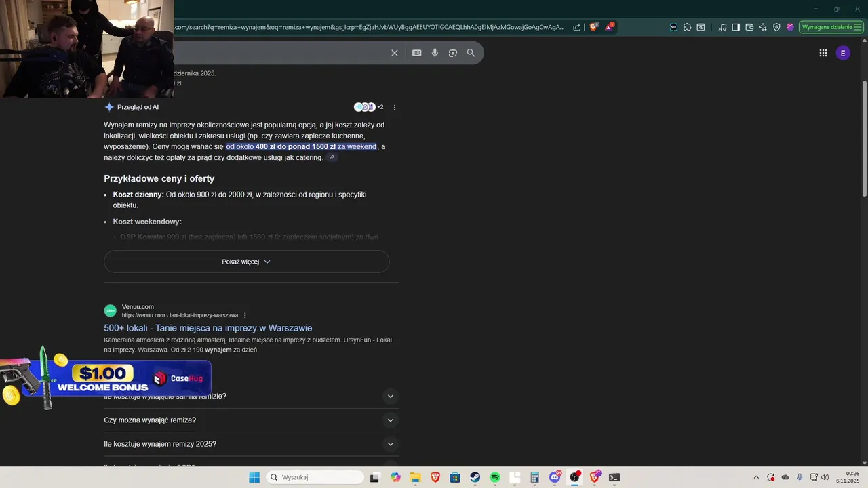Click the pink globe profile icon
This screenshot has width=868, height=488.
tap(790, 27)
